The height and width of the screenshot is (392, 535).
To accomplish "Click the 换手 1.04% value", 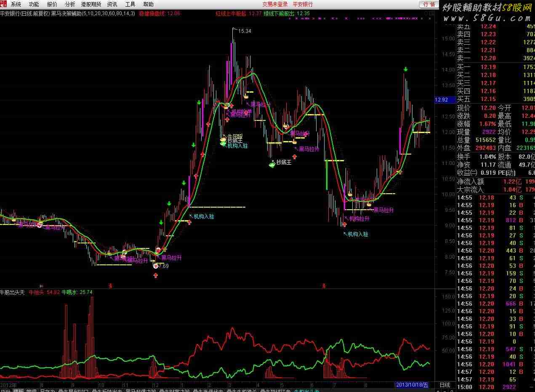I will 487,157.
